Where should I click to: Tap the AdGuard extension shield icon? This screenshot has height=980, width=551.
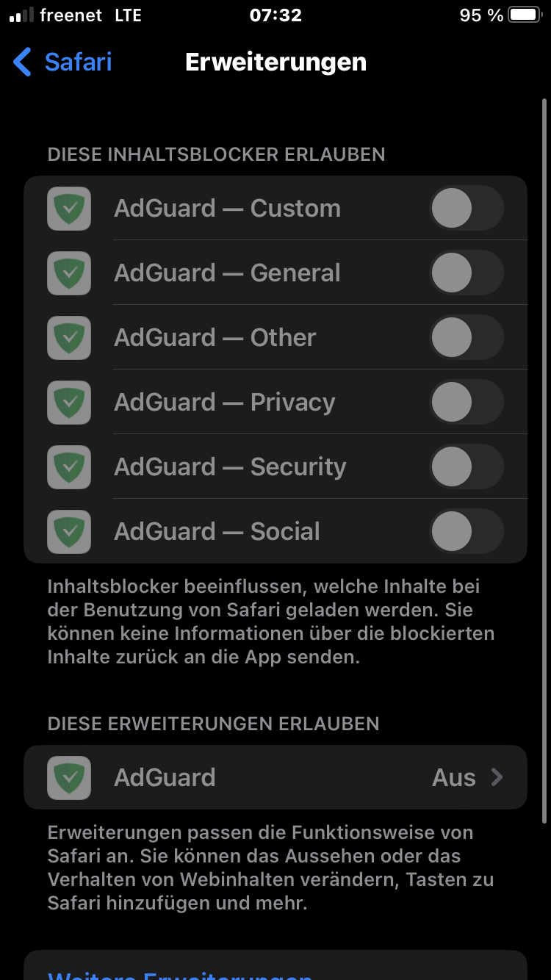pos(69,778)
